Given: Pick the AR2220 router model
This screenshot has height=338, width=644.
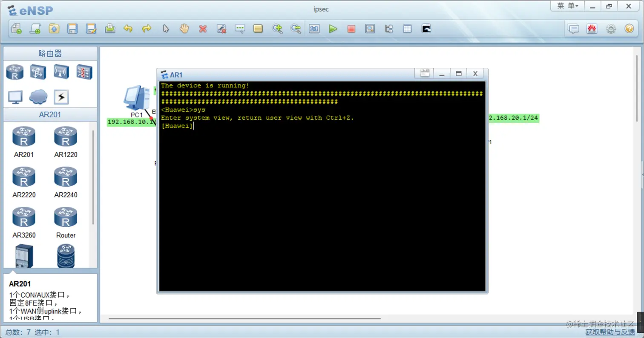Looking at the screenshot, I should [24, 182].
